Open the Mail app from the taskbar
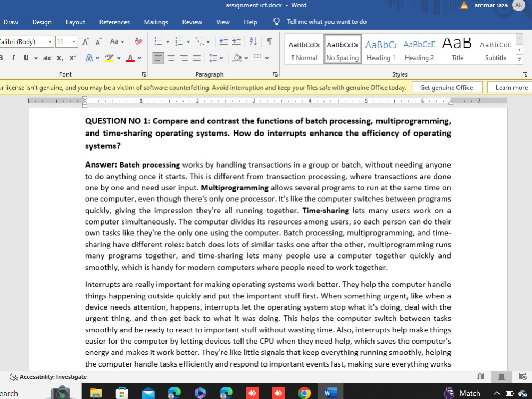 tap(148, 393)
